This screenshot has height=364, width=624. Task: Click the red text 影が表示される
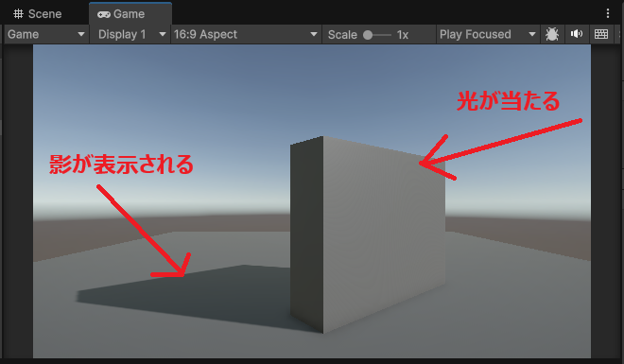point(121,165)
